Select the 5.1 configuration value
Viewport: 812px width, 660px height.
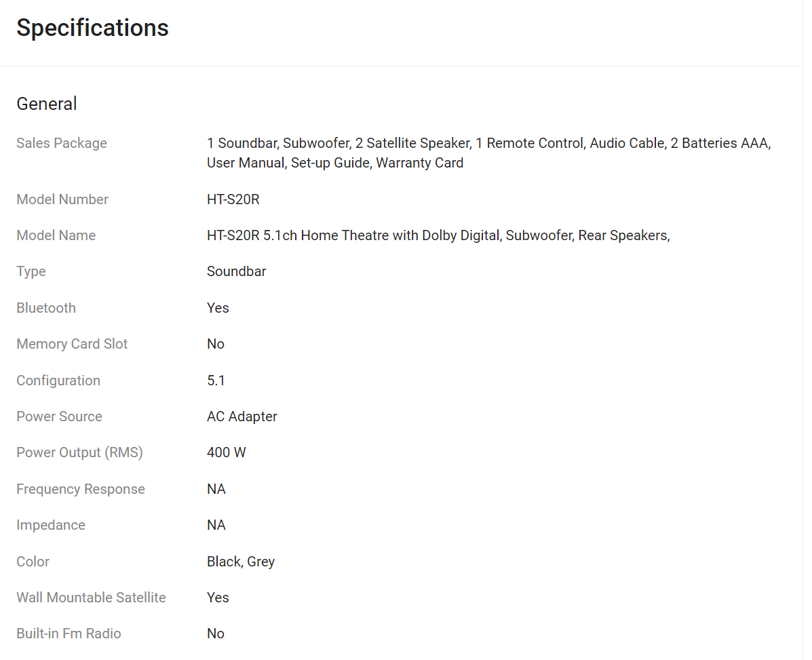point(216,381)
